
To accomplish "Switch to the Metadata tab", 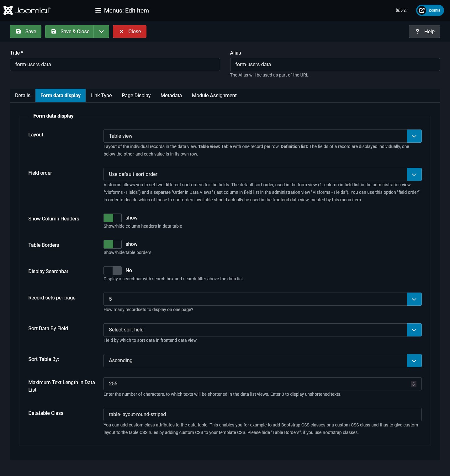I will [x=171, y=95].
